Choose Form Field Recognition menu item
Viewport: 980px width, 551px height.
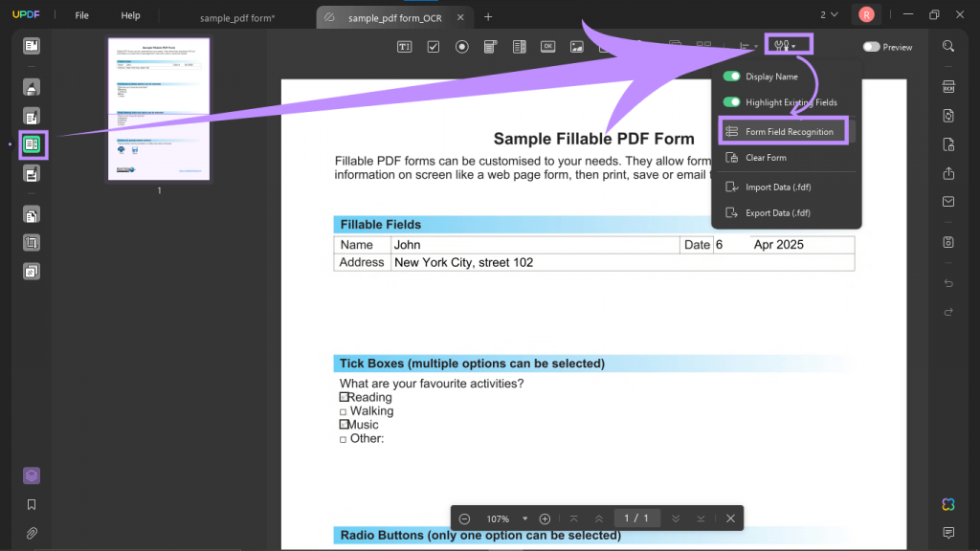[783, 131]
